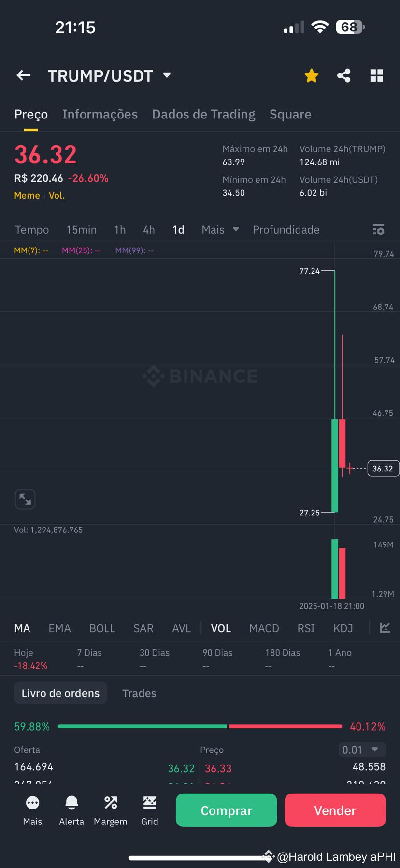Select the 1d chart interval

click(178, 230)
